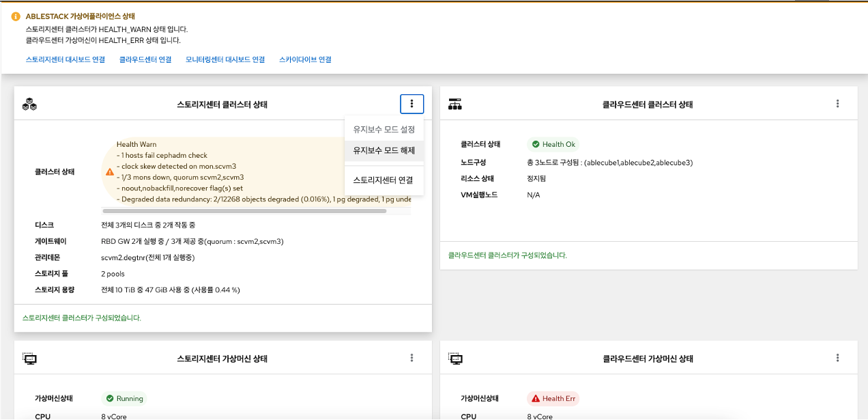
Task: Select 유지보수 모드 설정 from the menu
Action: pyautogui.click(x=384, y=129)
